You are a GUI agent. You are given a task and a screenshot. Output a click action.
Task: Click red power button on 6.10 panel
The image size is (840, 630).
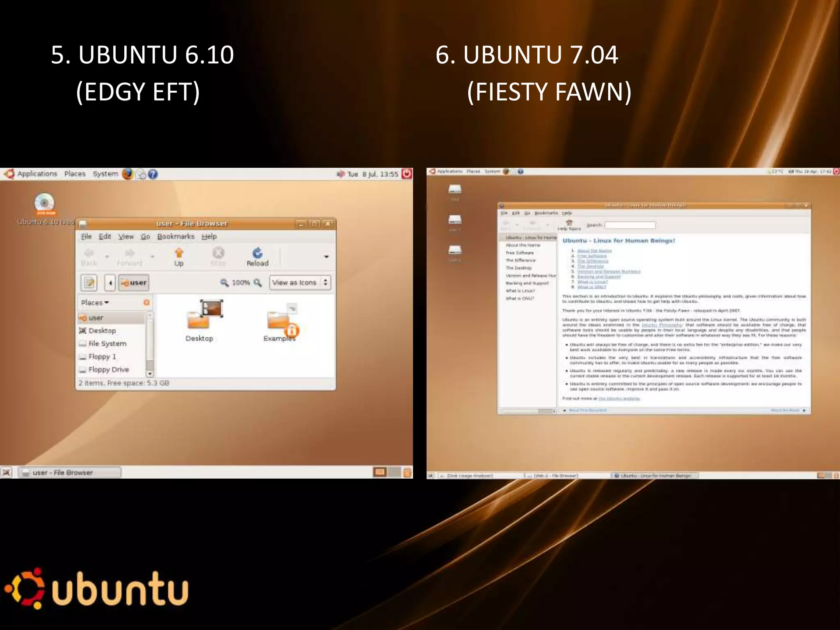(x=406, y=173)
